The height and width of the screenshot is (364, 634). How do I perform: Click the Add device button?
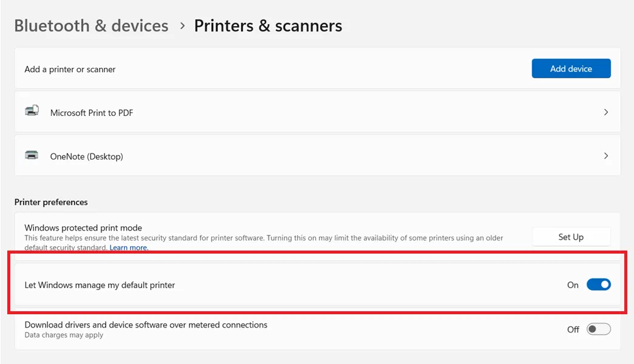click(571, 69)
